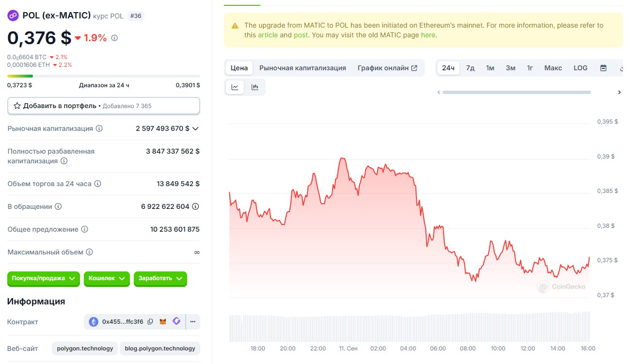Open more contracts with three-dot button
This screenshot has height=364, width=638.
(x=192, y=321)
